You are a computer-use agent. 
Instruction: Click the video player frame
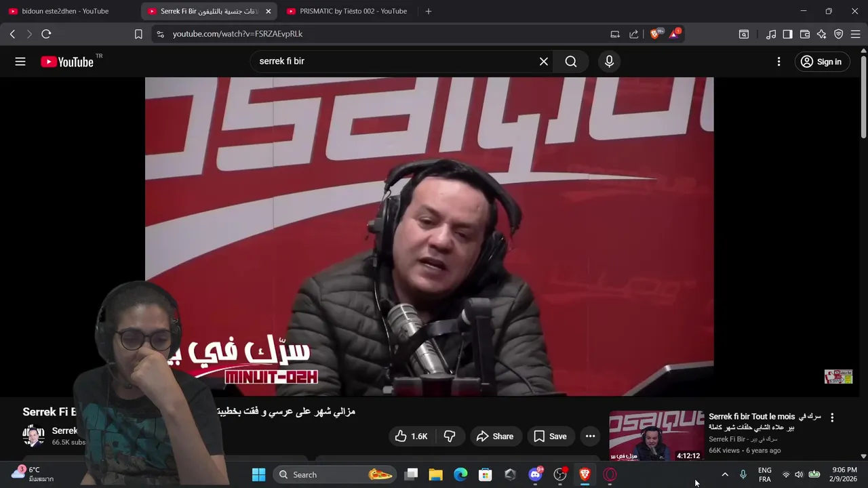point(429,237)
